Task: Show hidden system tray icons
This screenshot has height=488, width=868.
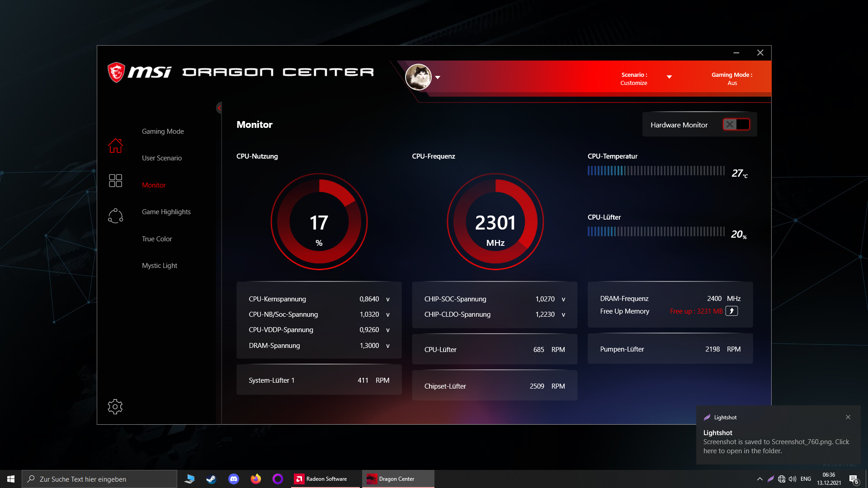Action: [x=759, y=479]
